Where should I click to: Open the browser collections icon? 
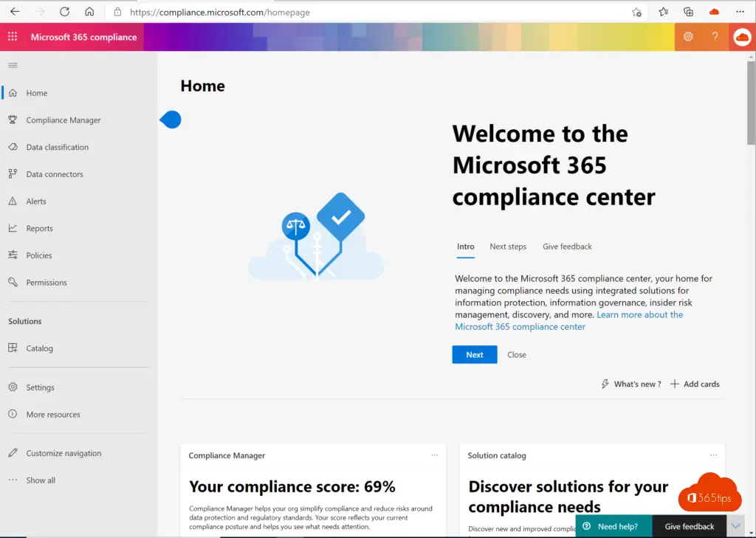(x=689, y=12)
